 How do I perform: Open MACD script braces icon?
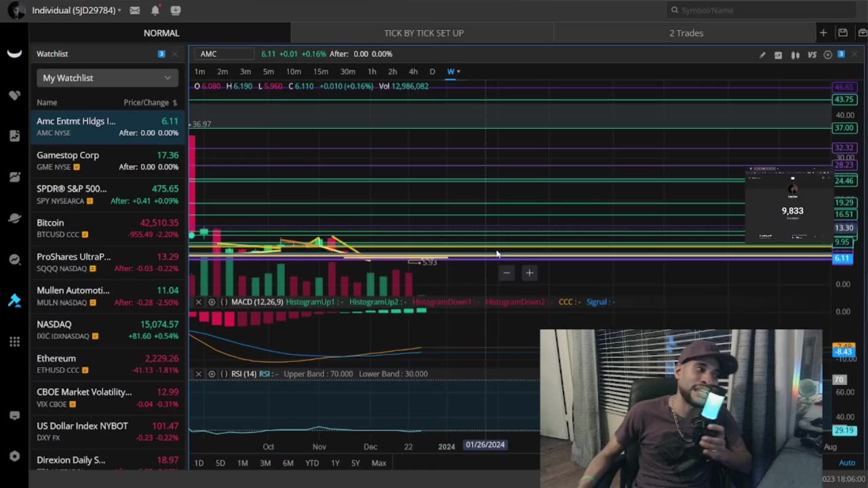pyautogui.click(x=224, y=302)
